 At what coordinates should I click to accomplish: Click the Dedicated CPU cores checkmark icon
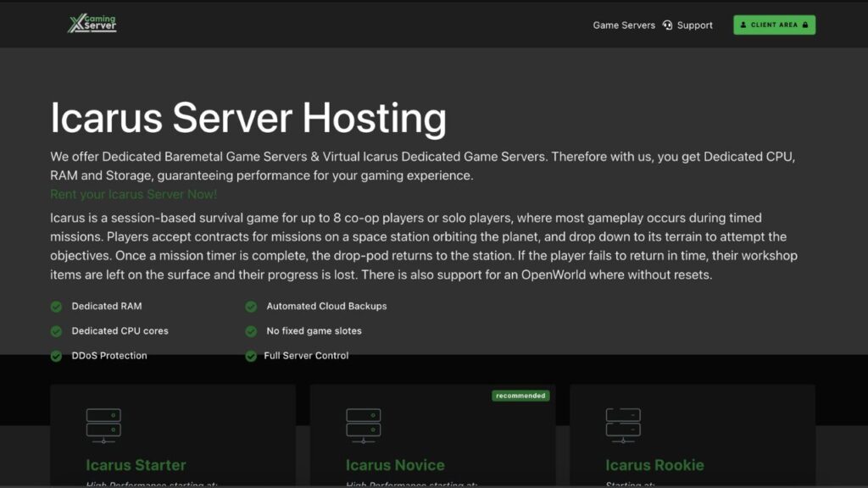(57, 331)
